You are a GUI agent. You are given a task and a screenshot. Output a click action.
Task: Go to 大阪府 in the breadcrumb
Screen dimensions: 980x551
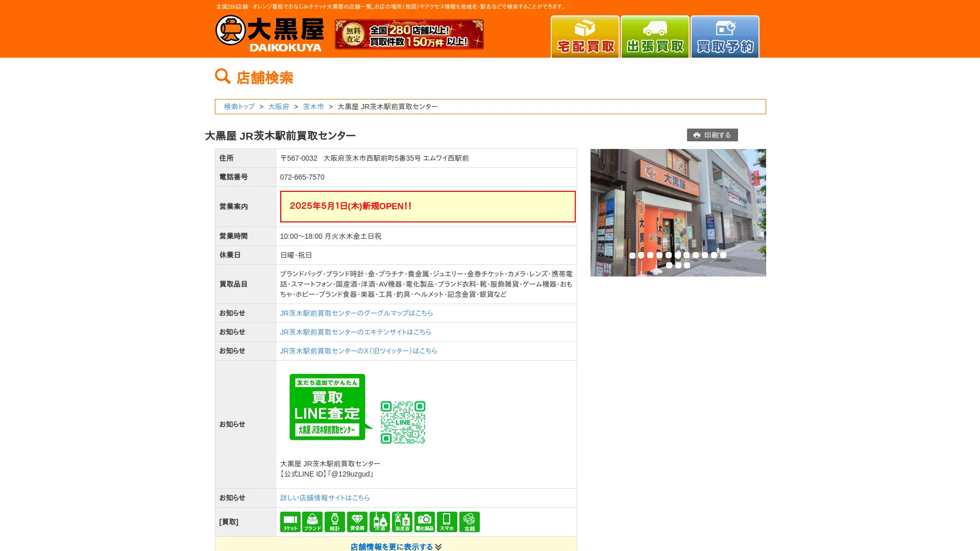tap(279, 107)
